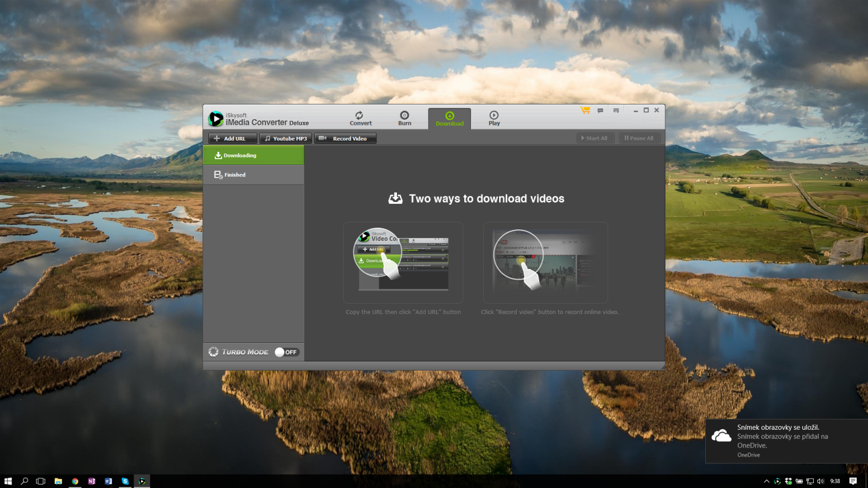The width and height of the screenshot is (868, 488).
Task: Maximize the iMedia Converter window
Action: click(x=646, y=110)
